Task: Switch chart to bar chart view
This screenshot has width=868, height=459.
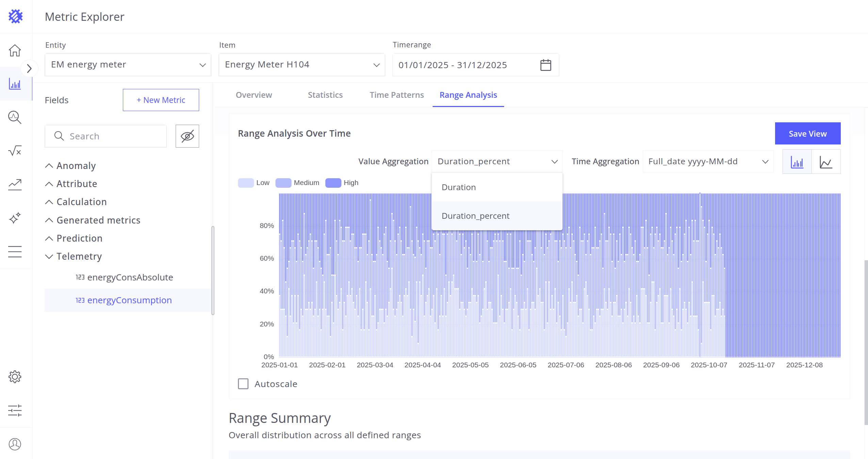Action: tap(797, 162)
